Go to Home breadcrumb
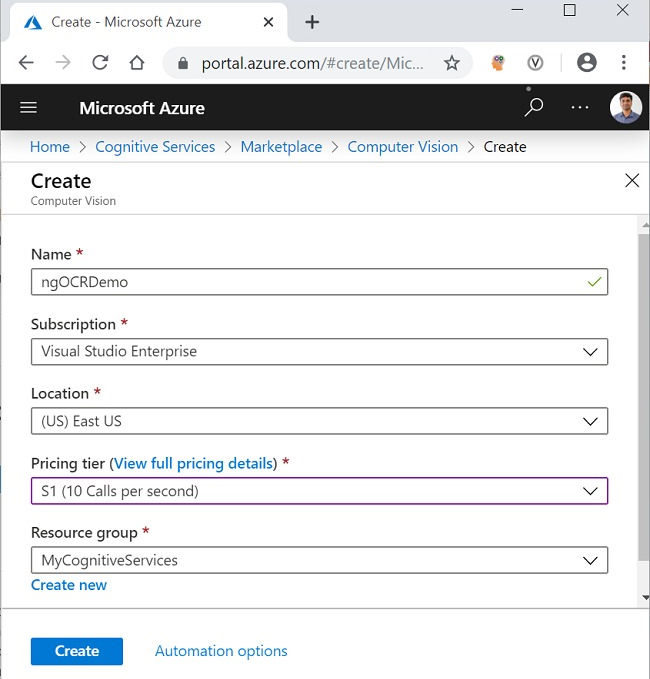 pos(50,147)
